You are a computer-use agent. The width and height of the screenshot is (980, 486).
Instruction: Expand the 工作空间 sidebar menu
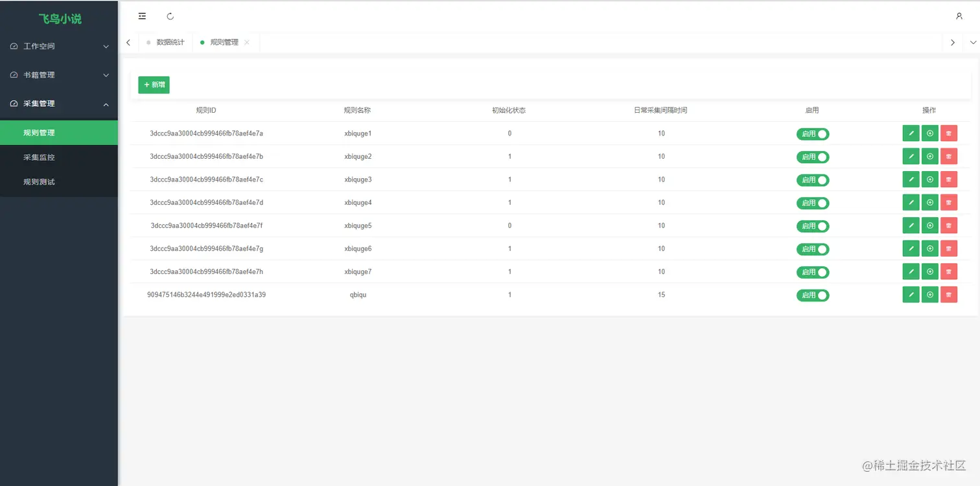[59, 47]
